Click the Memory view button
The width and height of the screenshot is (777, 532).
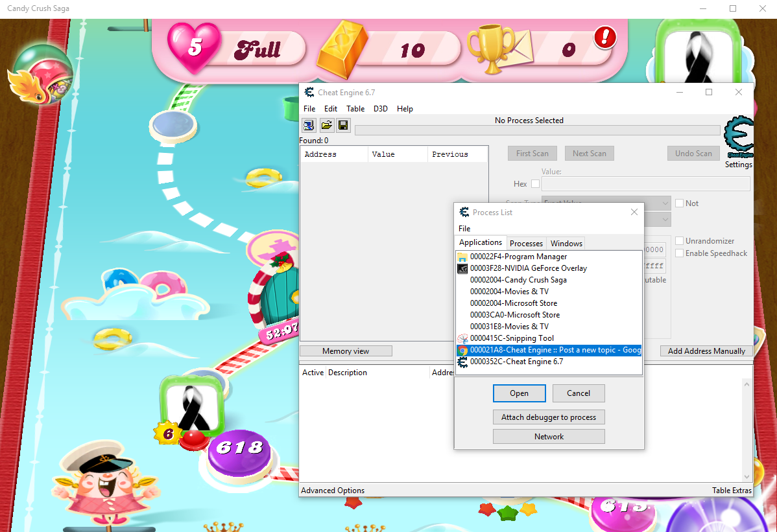tap(346, 351)
